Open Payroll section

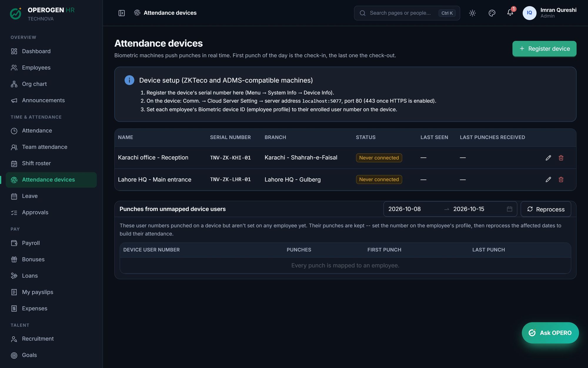click(x=51, y=243)
